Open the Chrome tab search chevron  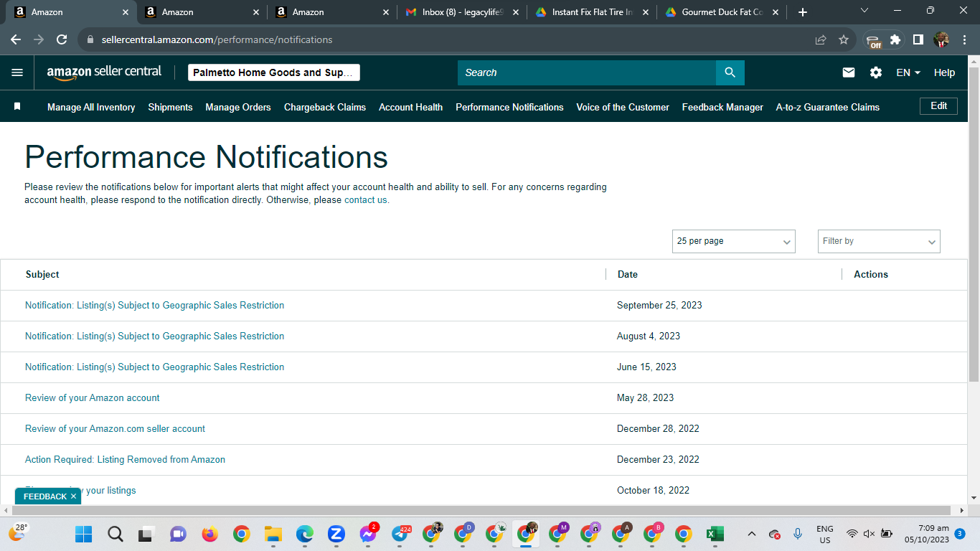(x=864, y=11)
